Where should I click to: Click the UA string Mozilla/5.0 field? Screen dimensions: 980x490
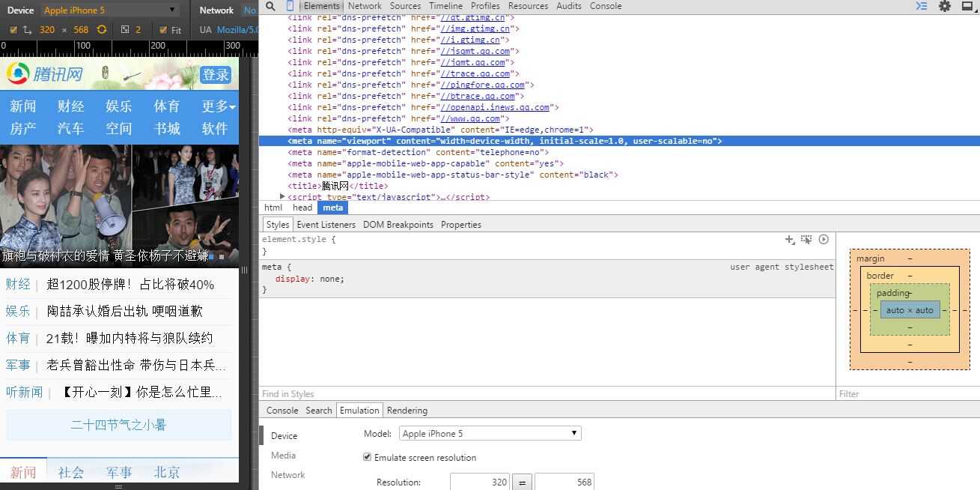[x=237, y=30]
